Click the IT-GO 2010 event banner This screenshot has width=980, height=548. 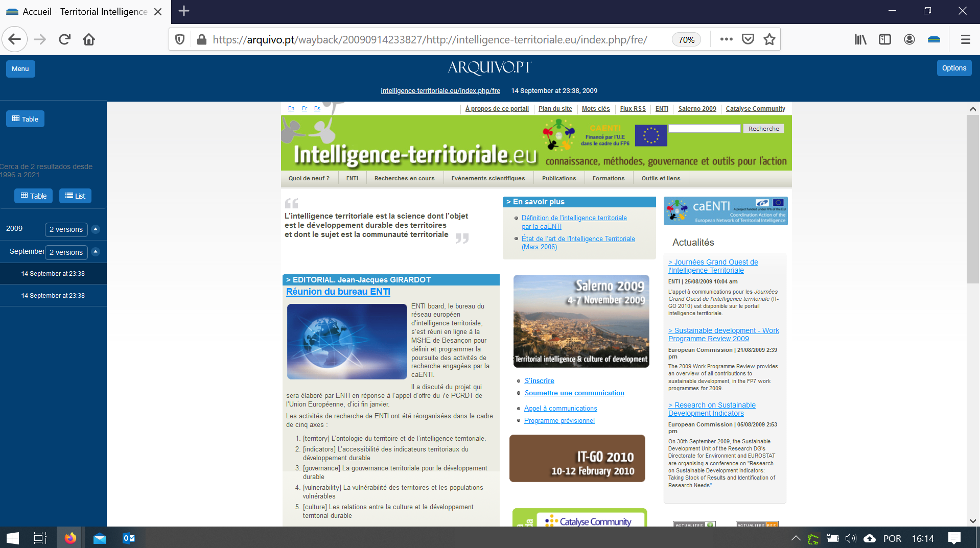click(x=577, y=458)
